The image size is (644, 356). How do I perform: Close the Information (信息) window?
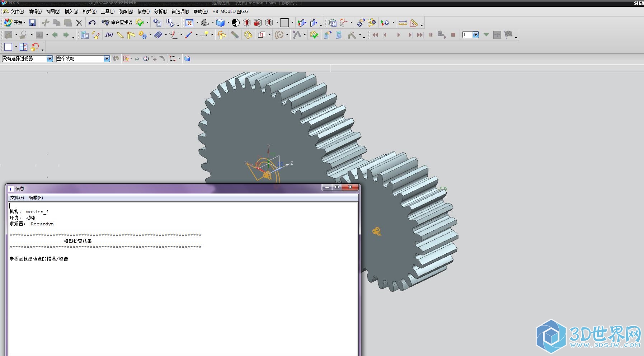[x=350, y=187]
